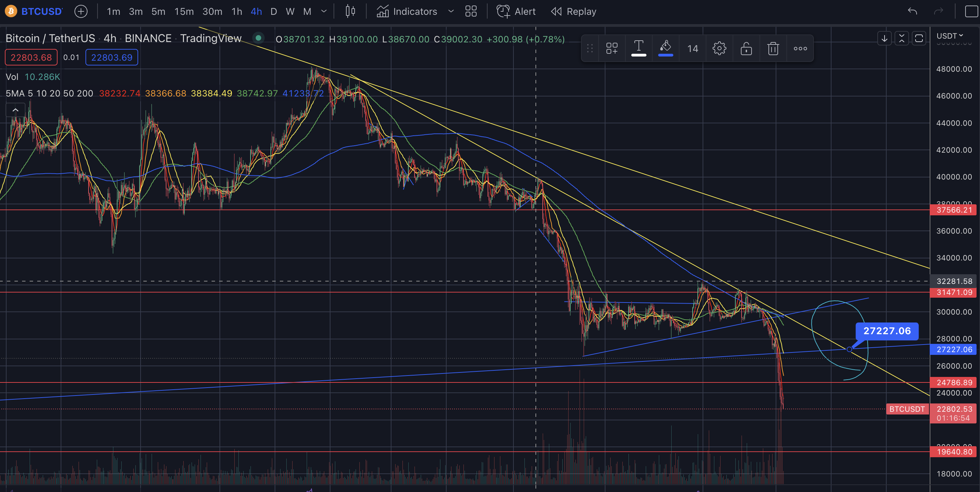The width and height of the screenshot is (980, 492).
Task: Select the text color T icon
Action: [x=639, y=48]
